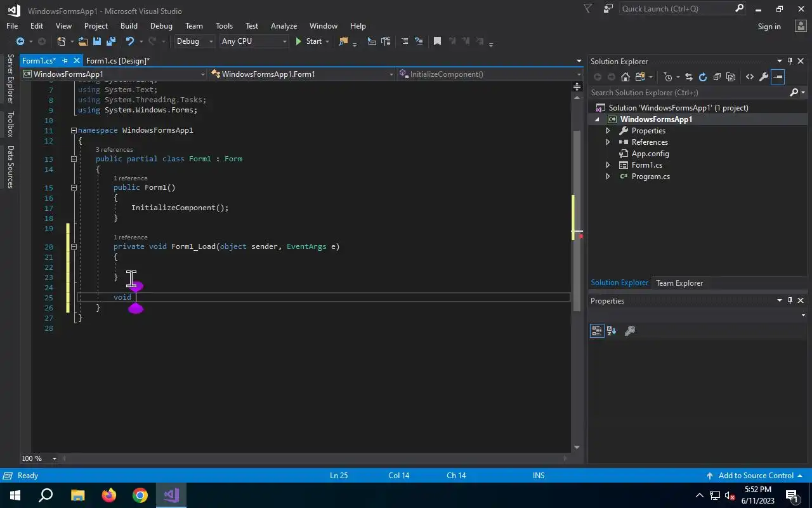This screenshot has height=508, width=812.
Task: Toggle pin on Form1.cs* editor tab
Action: pos(65,60)
